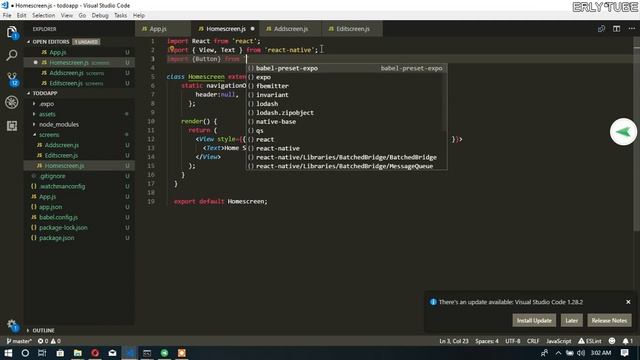Open the Debug menu
Viewport: 640px width, 360px height.
click(x=100, y=16)
